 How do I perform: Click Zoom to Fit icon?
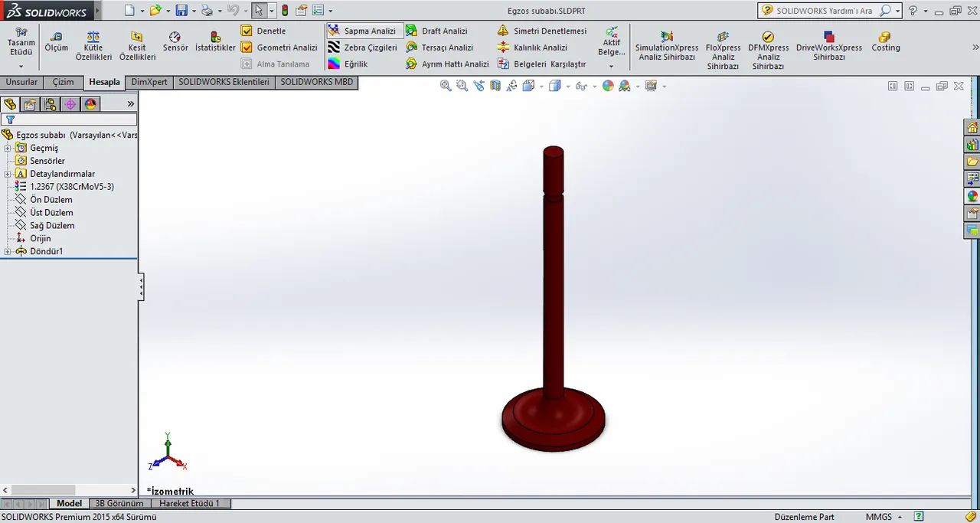pyautogui.click(x=446, y=86)
